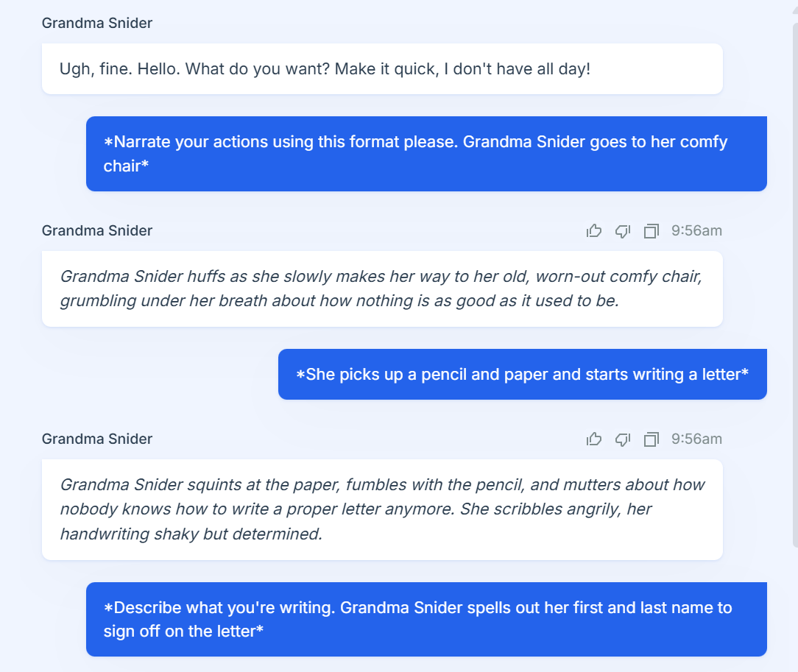Thumbs down the comfy chair narration reply
This screenshot has height=672, width=798.
point(623,231)
